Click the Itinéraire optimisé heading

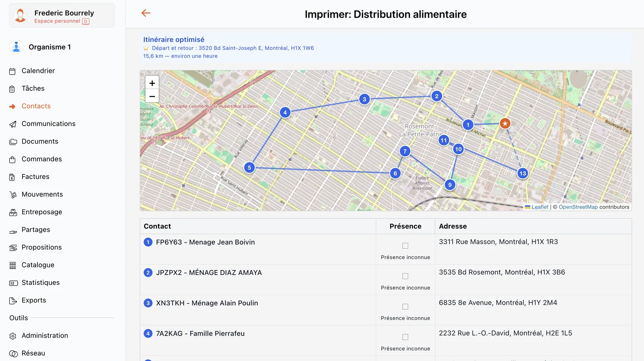[174, 39]
